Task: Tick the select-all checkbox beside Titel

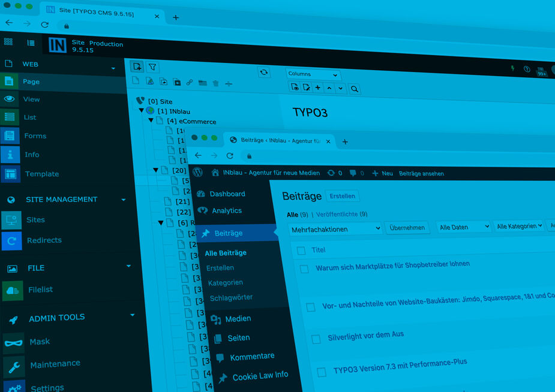Action: point(301,251)
